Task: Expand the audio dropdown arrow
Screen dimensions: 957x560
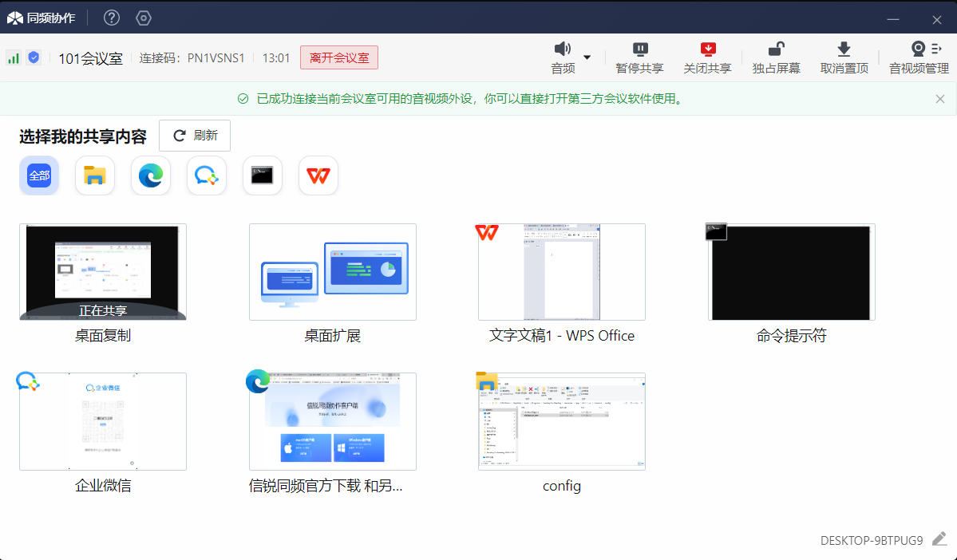Action: click(587, 57)
